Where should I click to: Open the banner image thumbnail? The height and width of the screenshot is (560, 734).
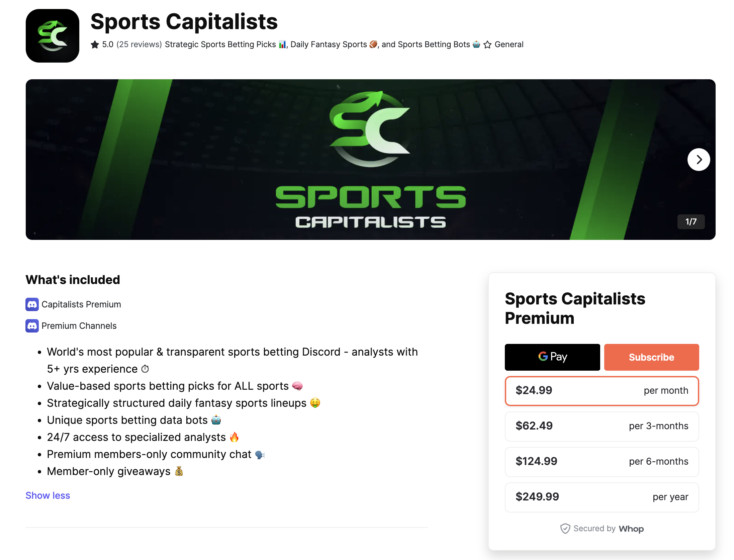[370, 159]
